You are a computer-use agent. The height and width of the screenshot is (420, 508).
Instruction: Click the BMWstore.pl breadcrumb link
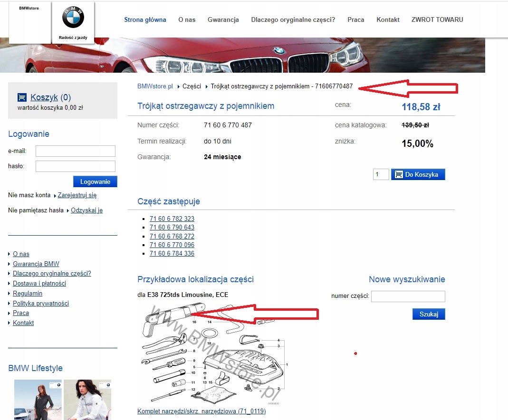tap(155, 86)
